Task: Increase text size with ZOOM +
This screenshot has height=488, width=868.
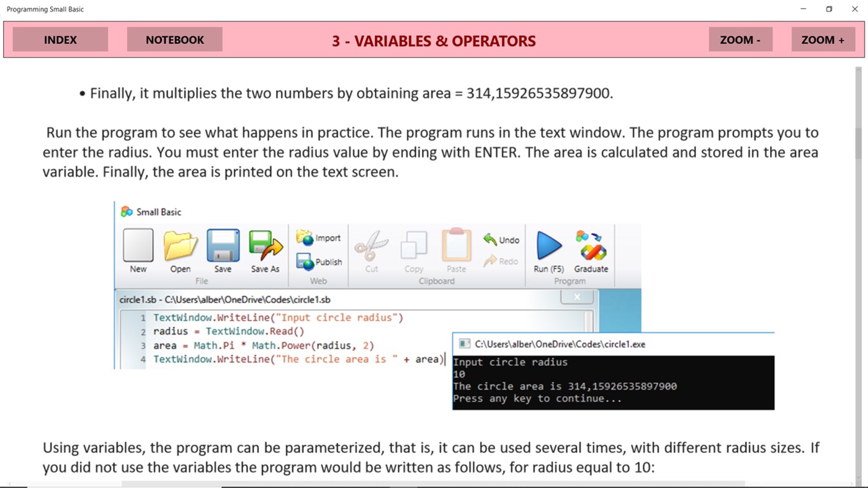Action: click(823, 40)
